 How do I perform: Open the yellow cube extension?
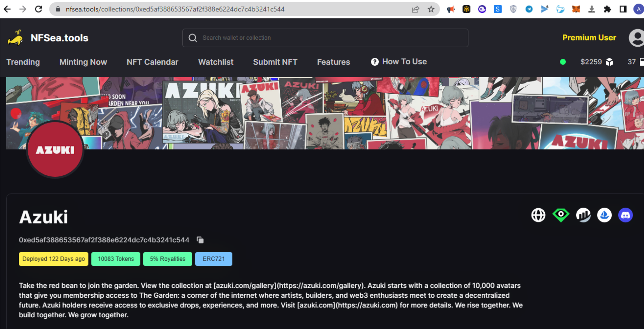467,9
